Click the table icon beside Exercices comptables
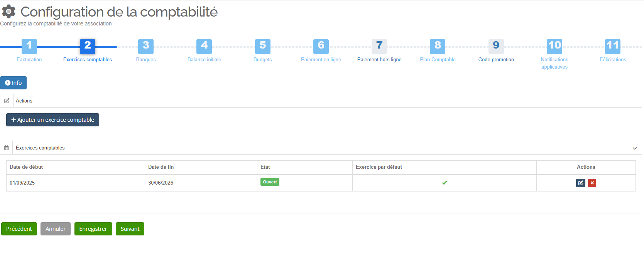Screen dimensions: 644x267 (7, 148)
